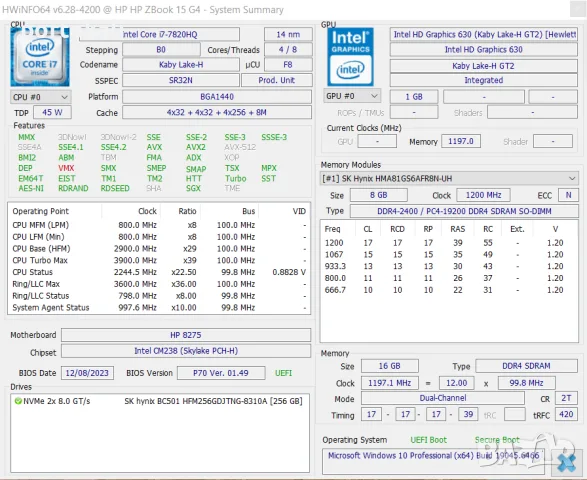This screenshot has height=480, width=587.
Task: Click the green NVMe drive status icon
Action: (x=18, y=401)
